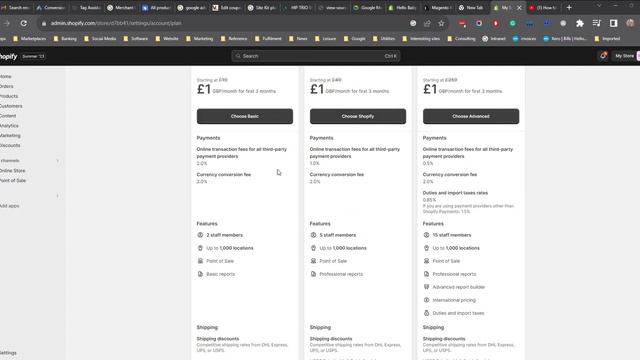
Task: Click '5 staff members' in Shopify plan
Action: [338, 235]
